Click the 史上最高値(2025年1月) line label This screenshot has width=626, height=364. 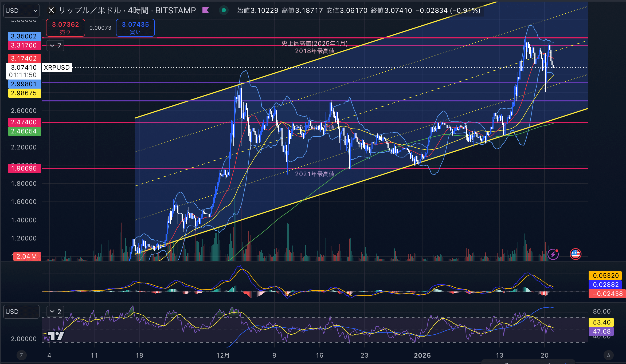(x=315, y=43)
